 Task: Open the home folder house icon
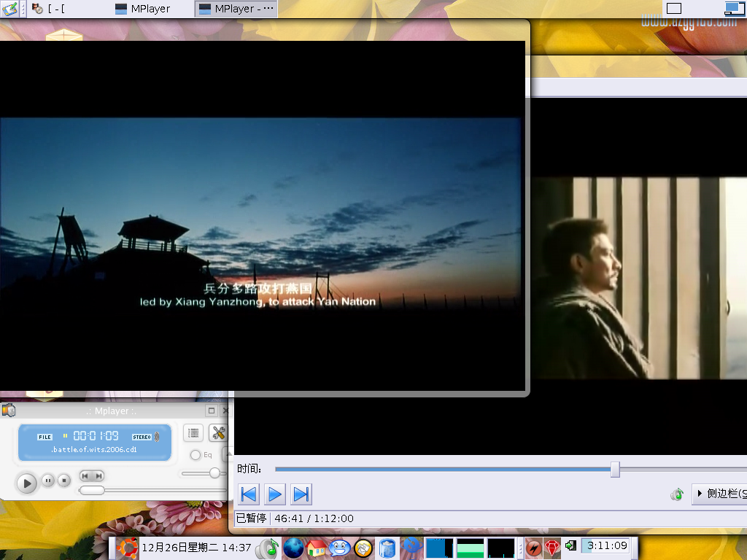pyautogui.click(x=317, y=548)
